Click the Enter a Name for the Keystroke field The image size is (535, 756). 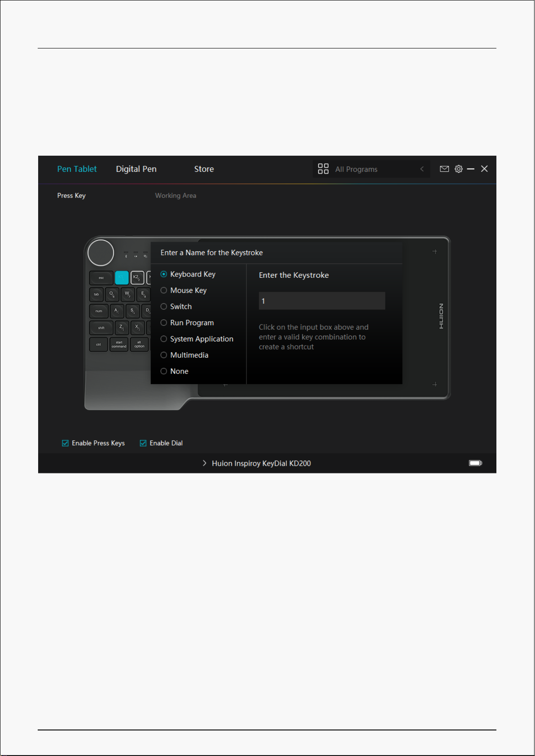point(276,253)
